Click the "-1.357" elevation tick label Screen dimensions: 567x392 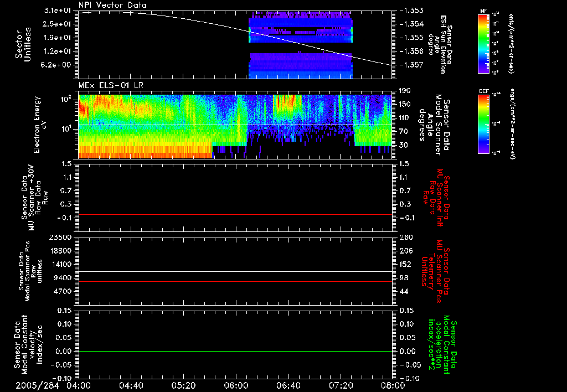coord(411,65)
